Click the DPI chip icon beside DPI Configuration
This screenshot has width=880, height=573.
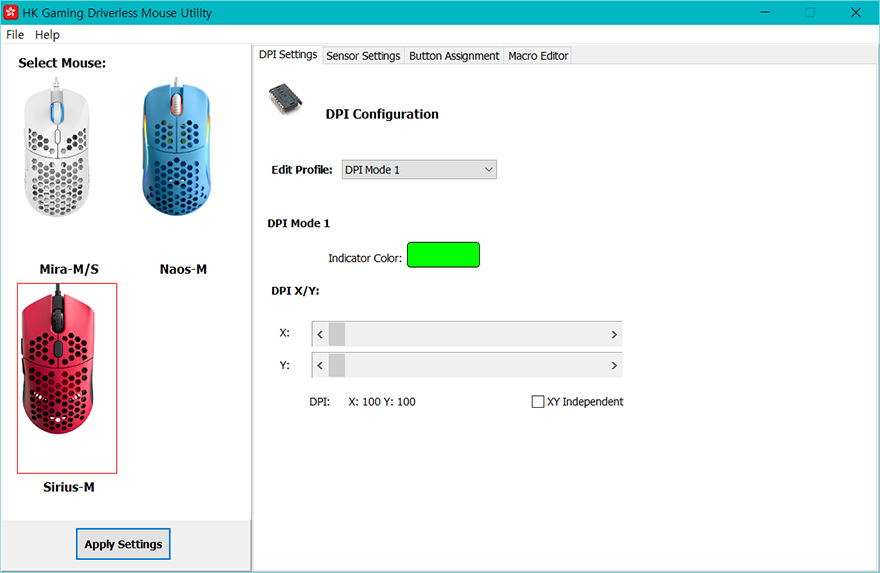[x=285, y=99]
